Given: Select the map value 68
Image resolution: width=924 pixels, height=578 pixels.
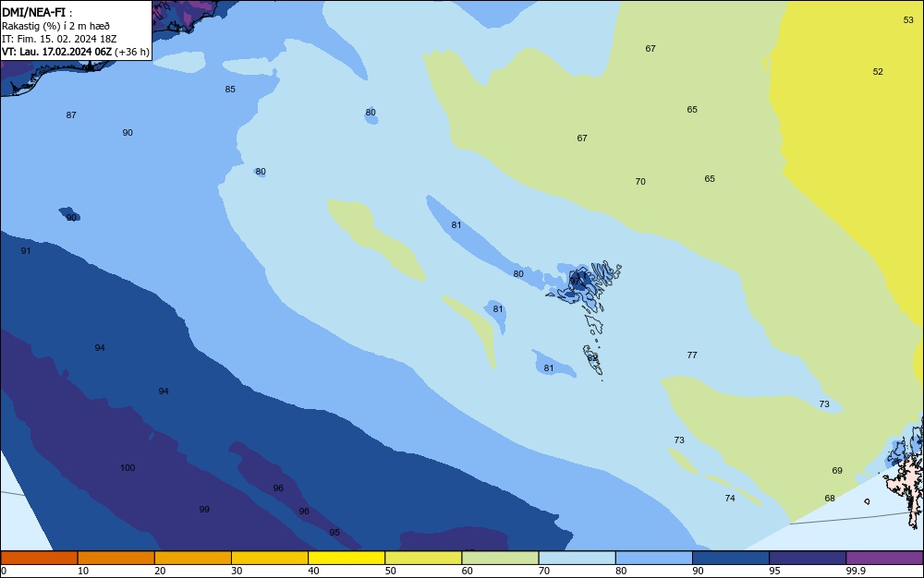Looking at the screenshot, I should 830,499.
